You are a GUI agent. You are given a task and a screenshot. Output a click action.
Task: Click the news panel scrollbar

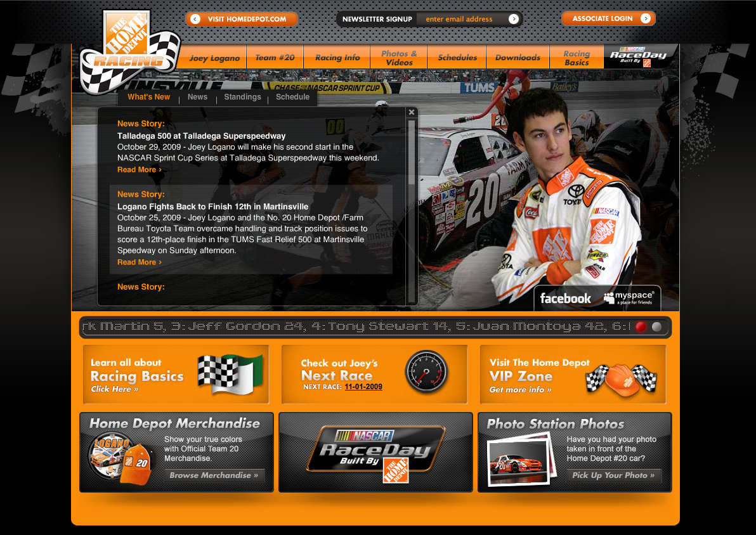coord(411,152)
